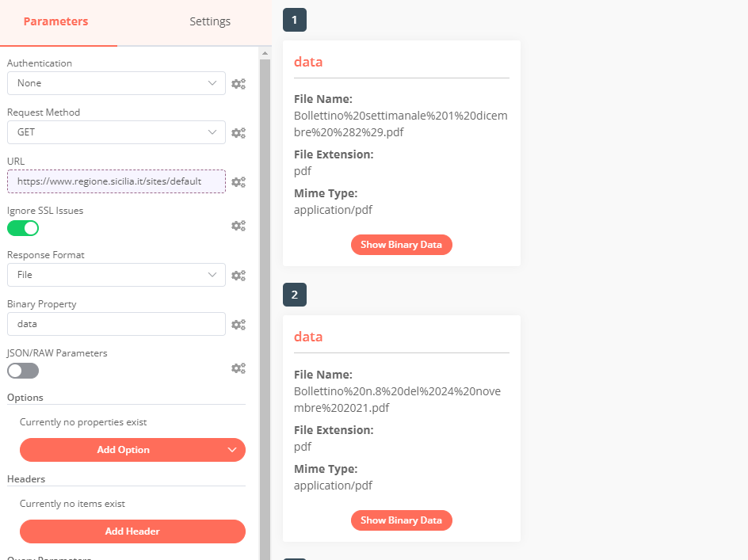Expand the Authentication dropdown
This screenshot has width=748, height=560.
[x=116, y=83]
